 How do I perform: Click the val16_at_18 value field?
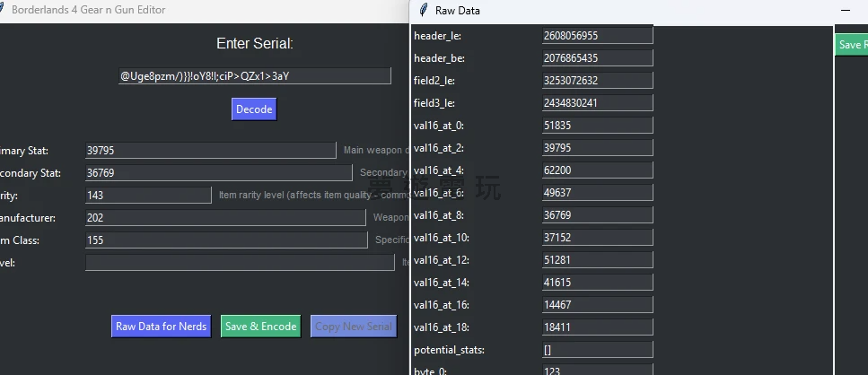(x=597, y=327)
